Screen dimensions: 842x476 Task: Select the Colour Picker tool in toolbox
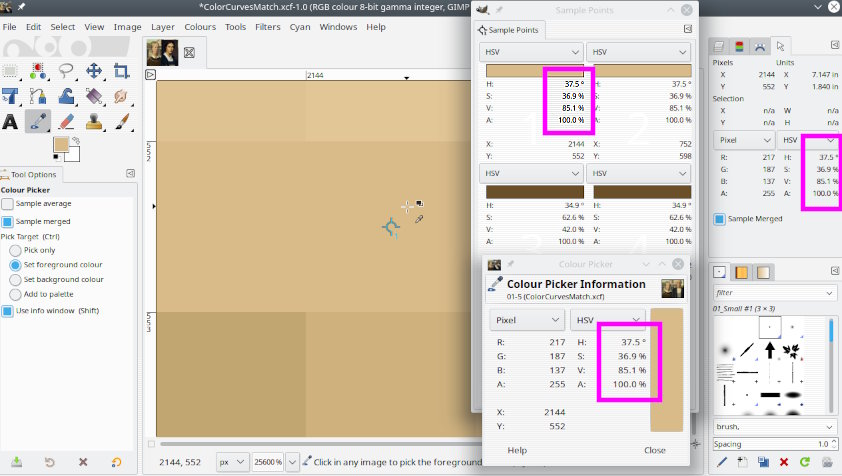[38, 121]
